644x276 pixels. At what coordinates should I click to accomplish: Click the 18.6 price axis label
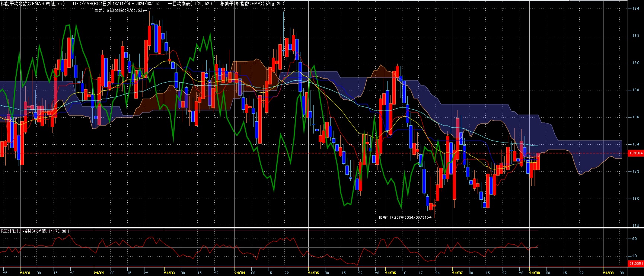(635, 117)
